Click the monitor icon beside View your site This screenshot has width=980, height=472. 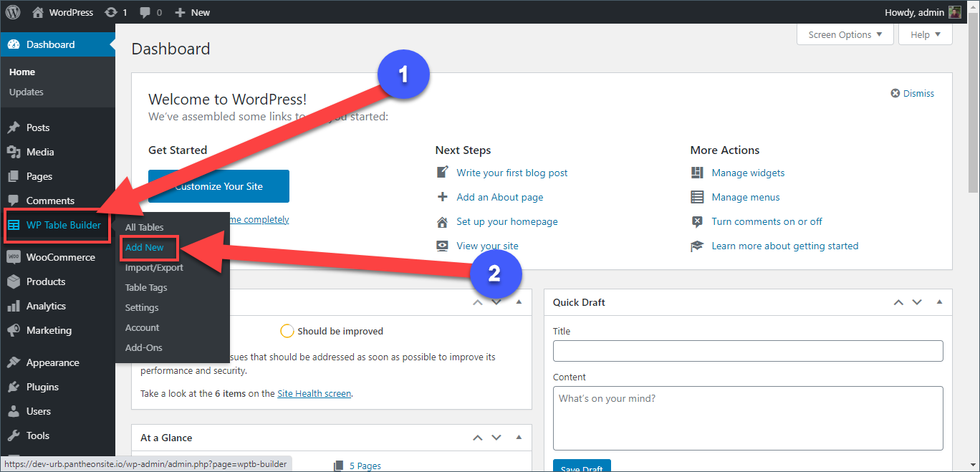pyautogui.click(x=443, y=246)
